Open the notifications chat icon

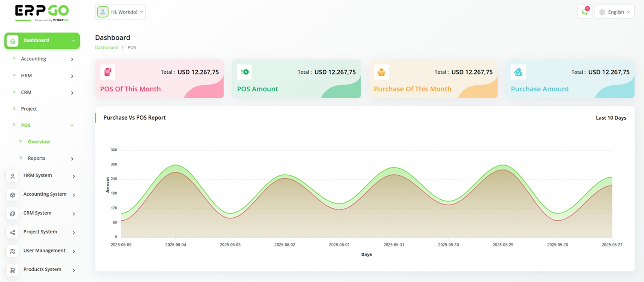tap(584, 12)
